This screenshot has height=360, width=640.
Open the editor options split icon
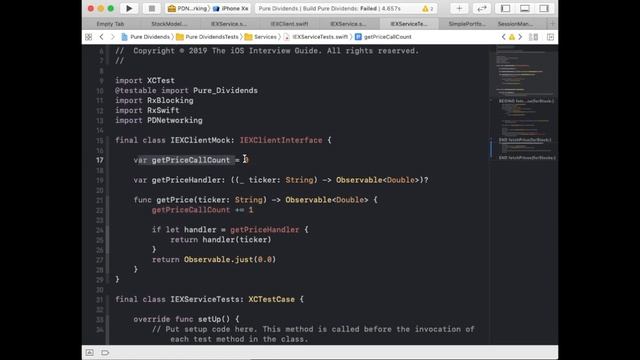tap(533, 37)
